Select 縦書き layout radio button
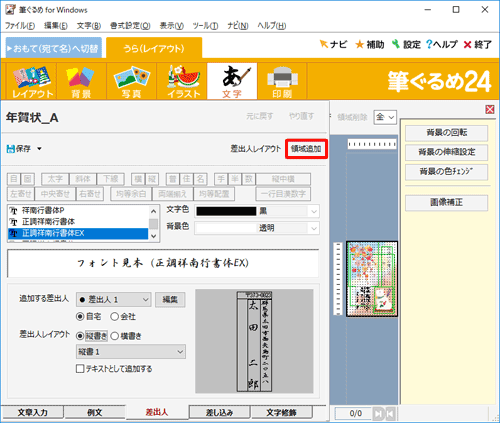 point(80,336)
